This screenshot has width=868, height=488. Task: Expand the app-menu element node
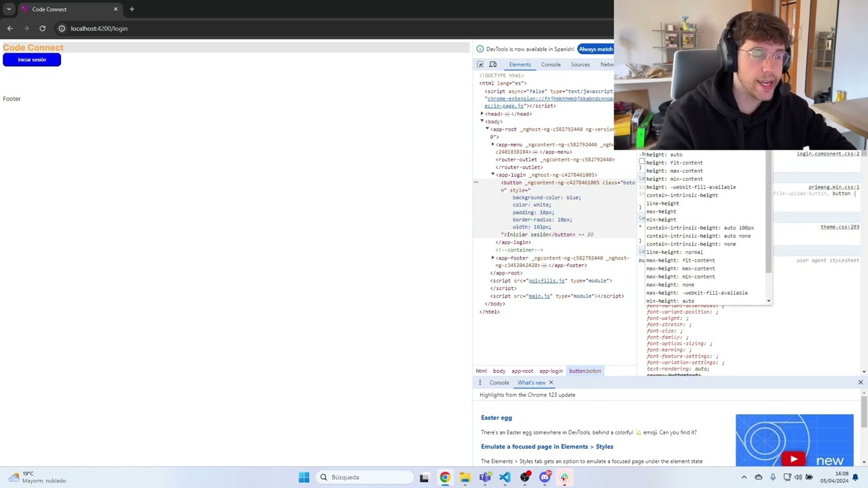(493, 144)
